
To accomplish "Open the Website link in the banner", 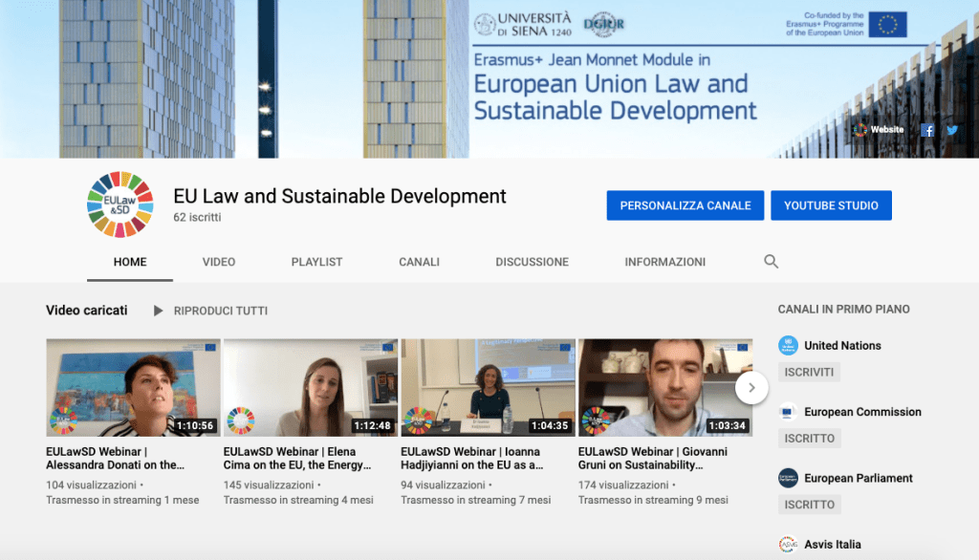I will coord(879,130).
